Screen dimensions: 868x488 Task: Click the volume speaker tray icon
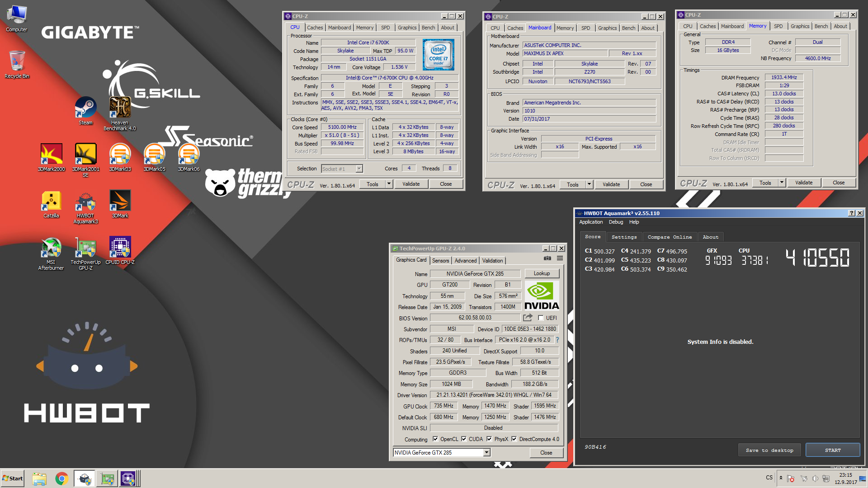pos(815,479)
